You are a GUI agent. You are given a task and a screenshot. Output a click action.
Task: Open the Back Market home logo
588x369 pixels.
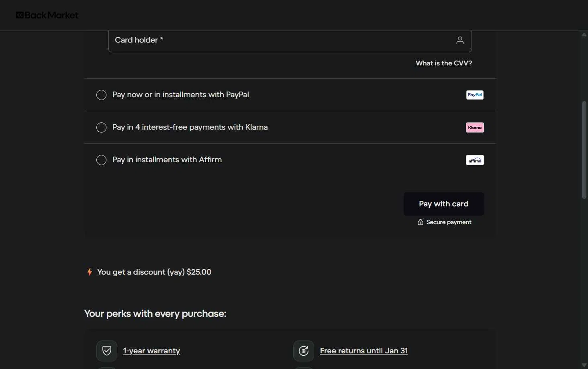pos(47,15)
